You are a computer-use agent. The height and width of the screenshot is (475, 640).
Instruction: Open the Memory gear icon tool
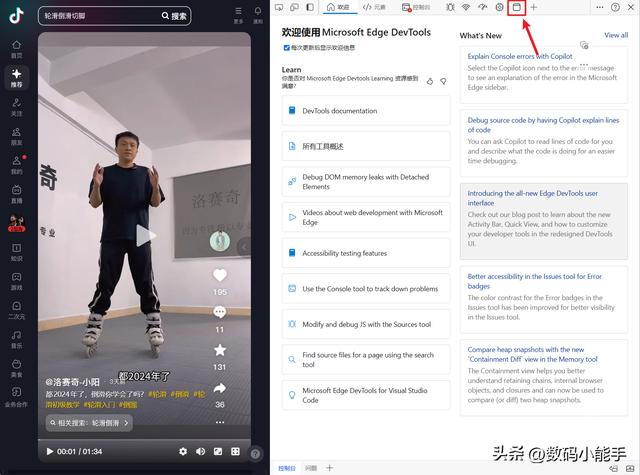point(500,7)
